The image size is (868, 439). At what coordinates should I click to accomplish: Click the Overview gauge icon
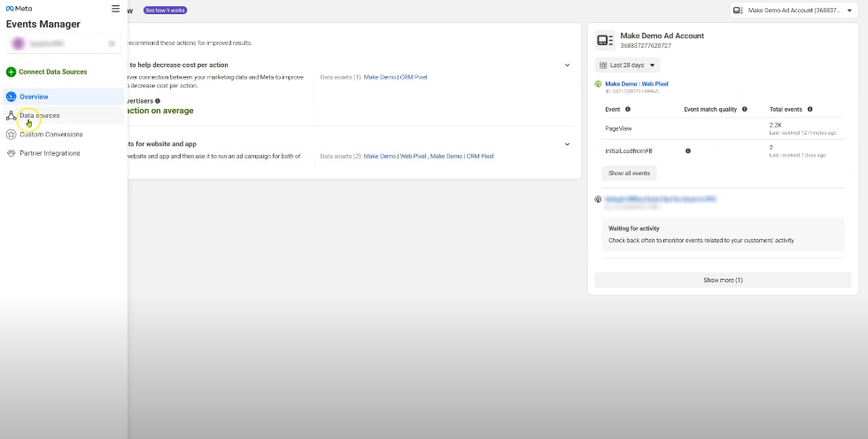click(x=11, y=96)
